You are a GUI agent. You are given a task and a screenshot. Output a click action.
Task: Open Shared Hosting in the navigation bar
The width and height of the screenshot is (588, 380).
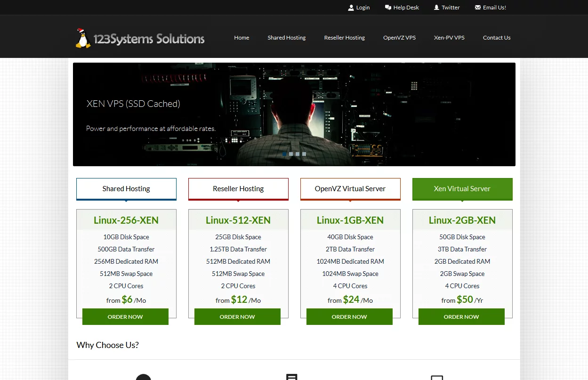(x=287, y=38)
